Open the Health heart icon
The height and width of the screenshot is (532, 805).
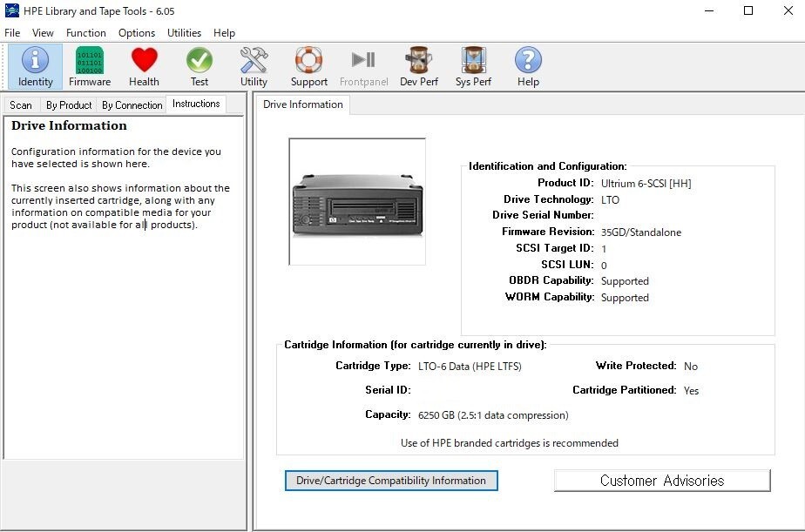tap(145, 67)
